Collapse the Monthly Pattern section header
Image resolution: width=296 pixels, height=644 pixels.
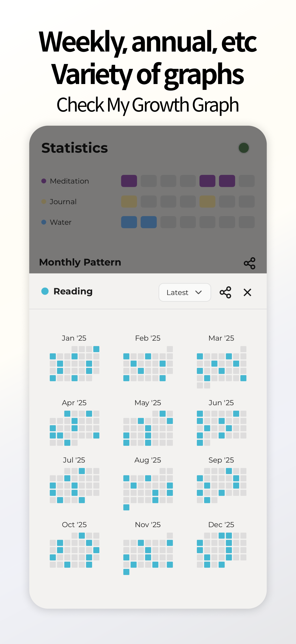tap(80, 262)
